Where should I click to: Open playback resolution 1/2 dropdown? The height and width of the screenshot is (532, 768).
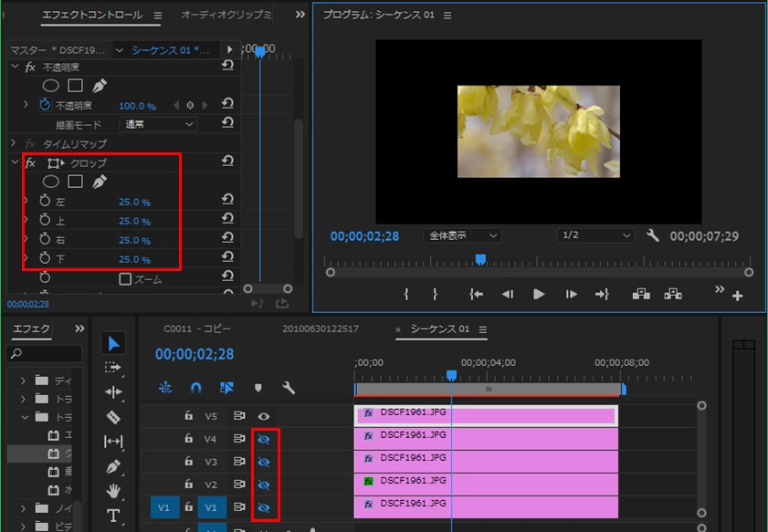tap(595, 235)
